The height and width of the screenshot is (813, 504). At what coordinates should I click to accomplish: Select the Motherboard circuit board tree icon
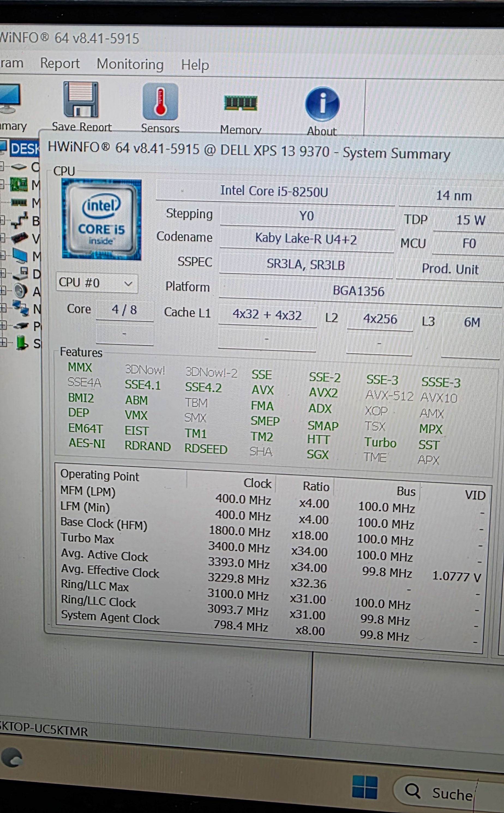pyautogui.click(x=19, y=184)
